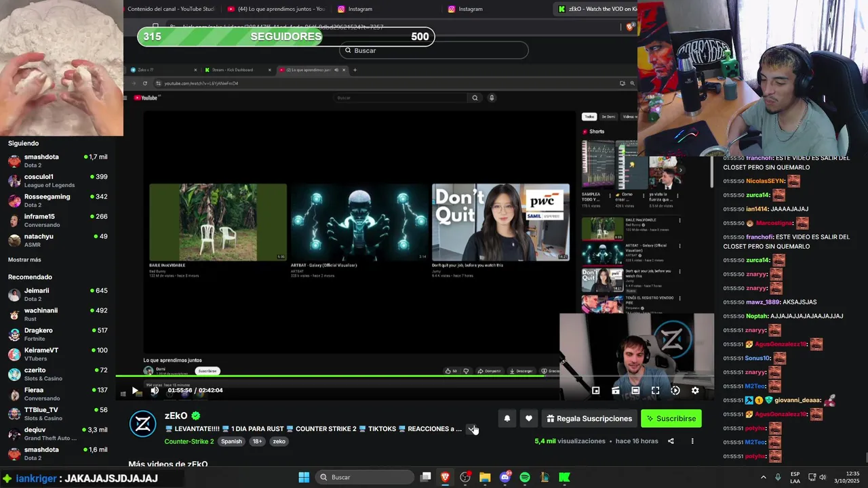Open the player settings gear
Image resolution: width=868 pixels, height=488 pixels.
pyautogui.click(x=695, y=390)
